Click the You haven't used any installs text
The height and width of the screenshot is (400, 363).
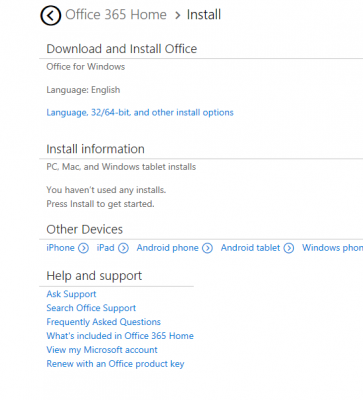[106, 190]
